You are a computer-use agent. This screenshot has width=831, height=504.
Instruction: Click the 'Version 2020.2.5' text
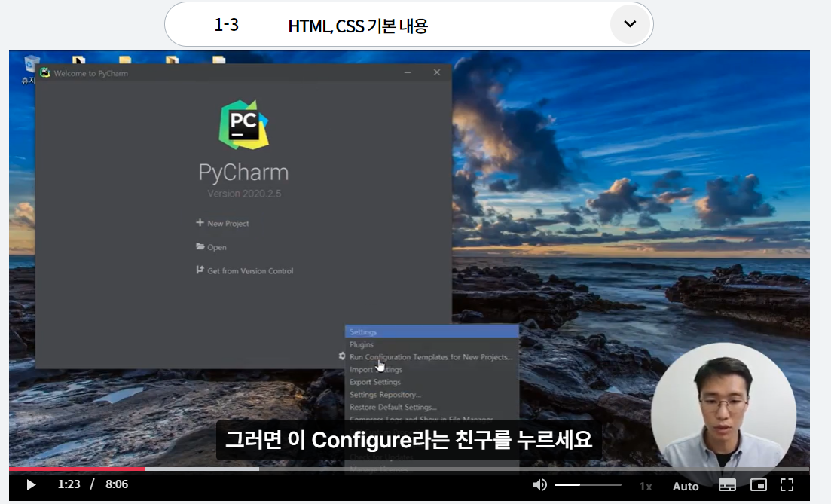[244, 194]
